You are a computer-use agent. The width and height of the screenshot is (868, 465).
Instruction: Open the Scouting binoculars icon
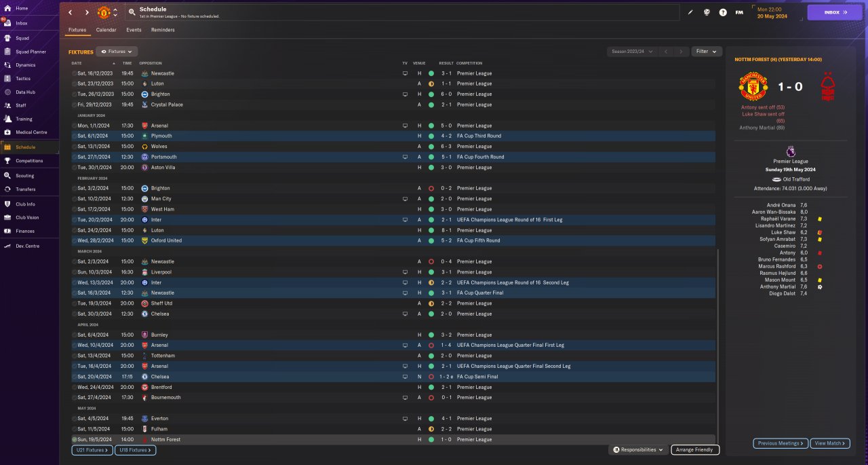click(x=7, y=175)
